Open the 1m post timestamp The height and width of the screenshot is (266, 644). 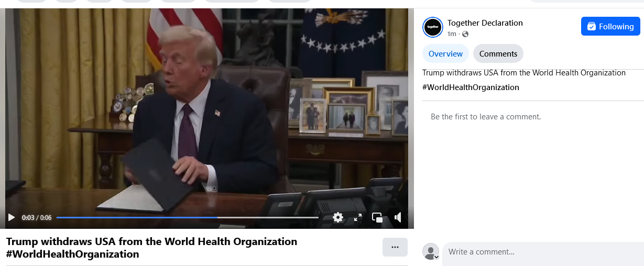452,34
